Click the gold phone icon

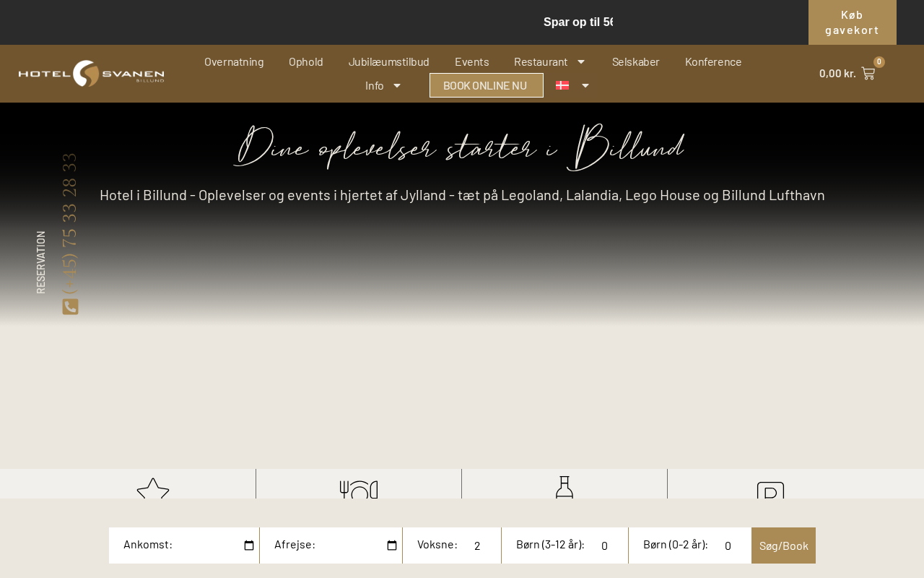(x=70, y=307)
